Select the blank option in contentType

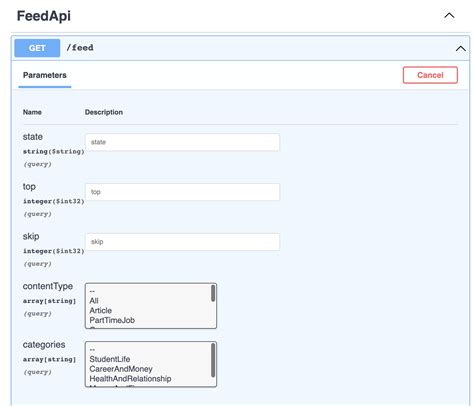coord(92,291)
